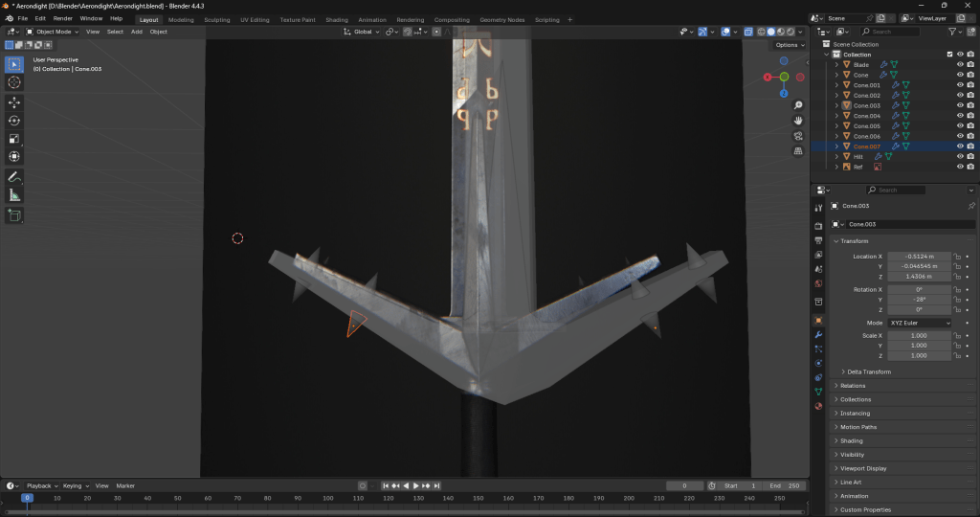Viewport: 980px width, 517px height.
Task: Select the Annotate pencil tool
Action: pos(14,177)
